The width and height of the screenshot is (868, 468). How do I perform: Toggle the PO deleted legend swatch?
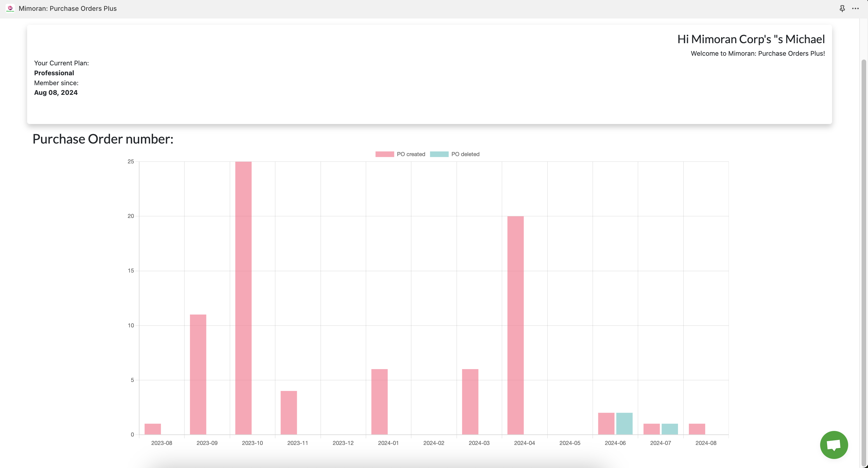(x=439, y=154)
